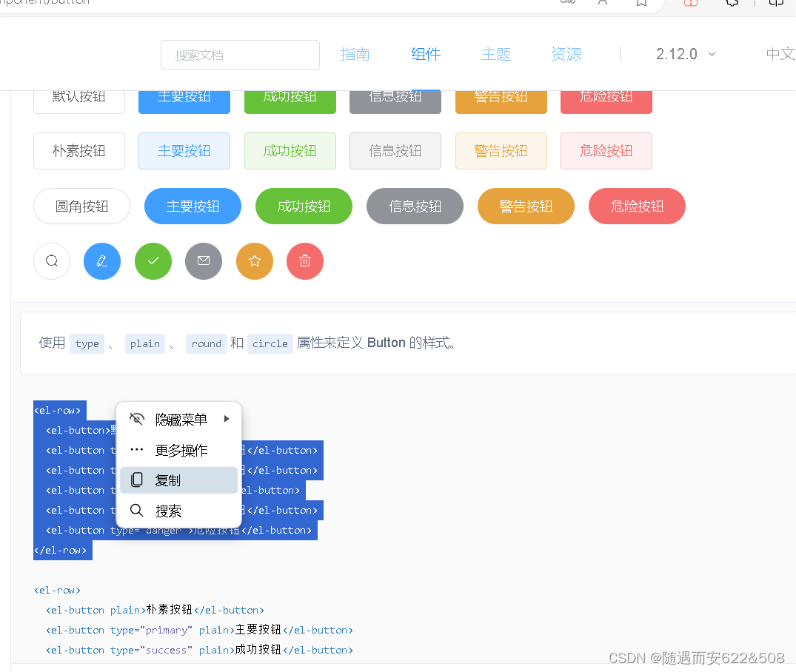Click the circular search magnifier icon button
796x672 pixels.
tap(51, 261)
